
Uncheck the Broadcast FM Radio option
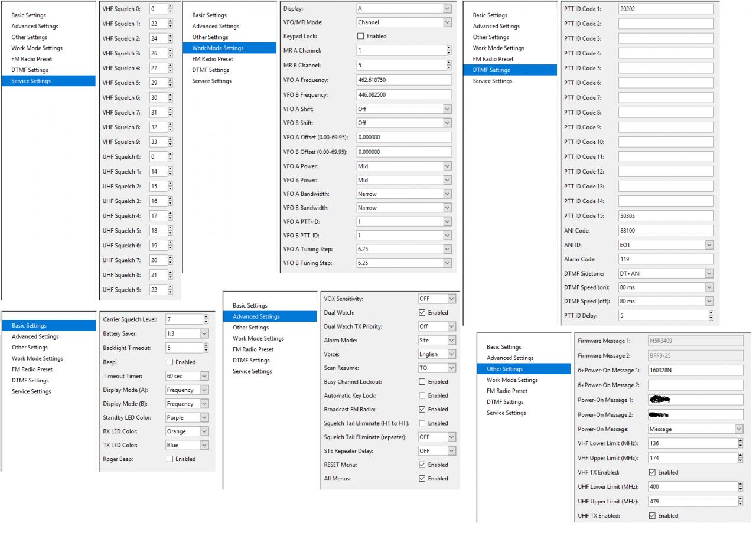422,410
